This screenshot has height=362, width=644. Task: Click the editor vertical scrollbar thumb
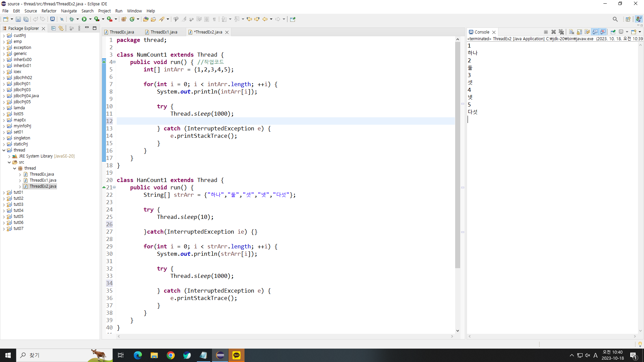click(458, 154)
